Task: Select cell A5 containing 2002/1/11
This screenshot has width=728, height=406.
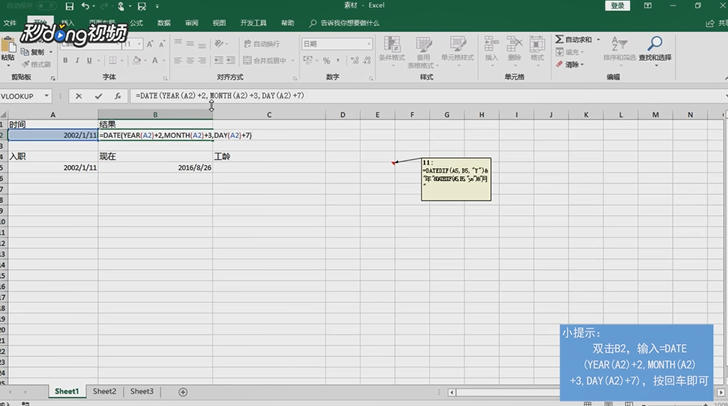Action: point(53,168)
